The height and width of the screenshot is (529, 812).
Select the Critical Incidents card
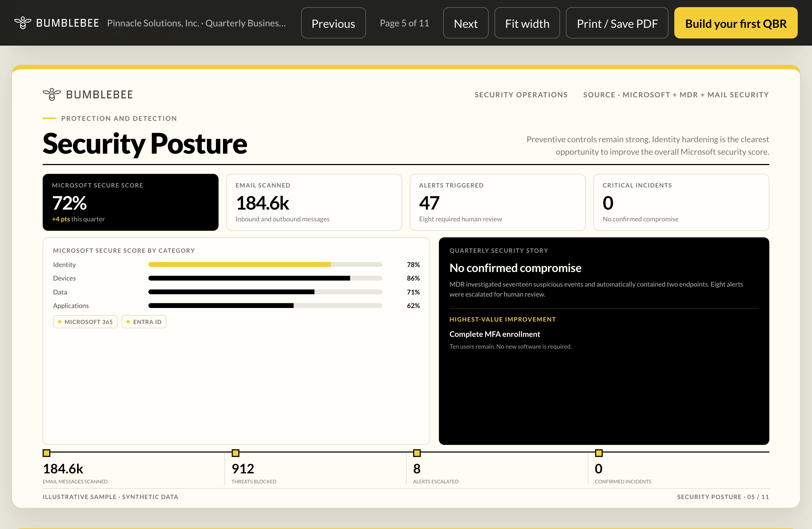(681, 202)
